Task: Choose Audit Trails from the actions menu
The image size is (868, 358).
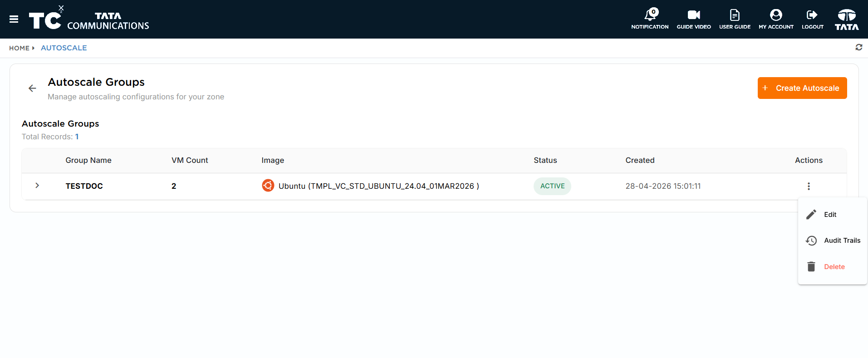Action: [833, 240]
